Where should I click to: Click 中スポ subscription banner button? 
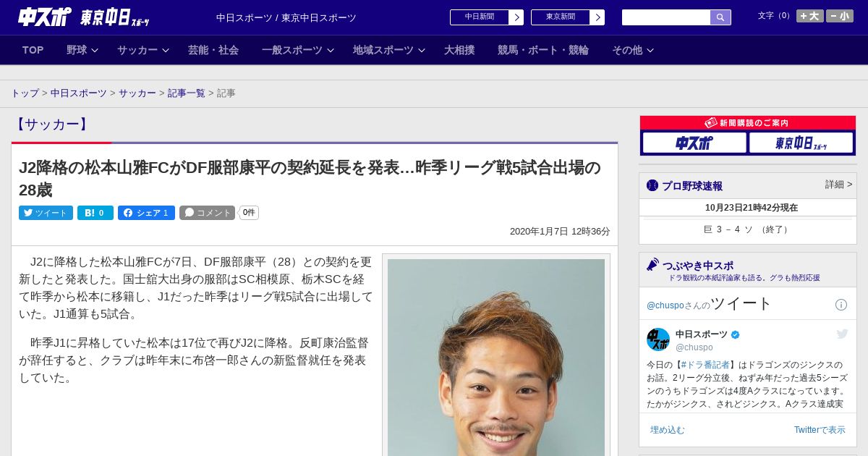point(694,143)
